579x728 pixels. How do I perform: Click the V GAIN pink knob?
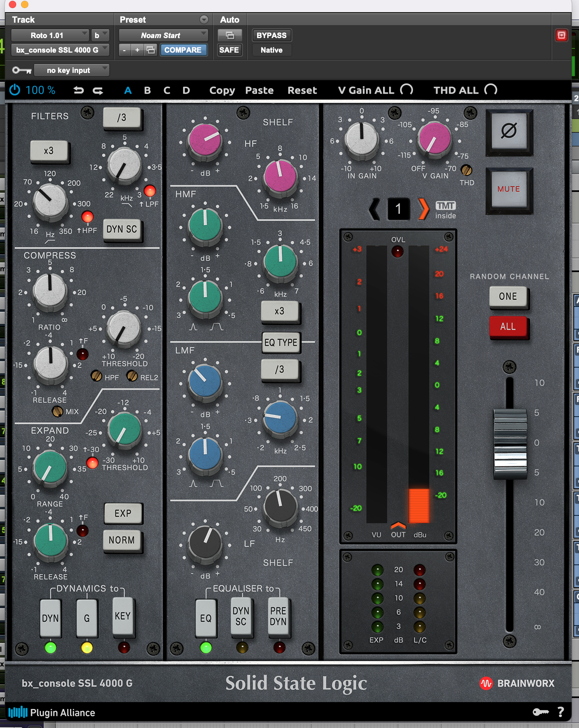coord(434,138)
